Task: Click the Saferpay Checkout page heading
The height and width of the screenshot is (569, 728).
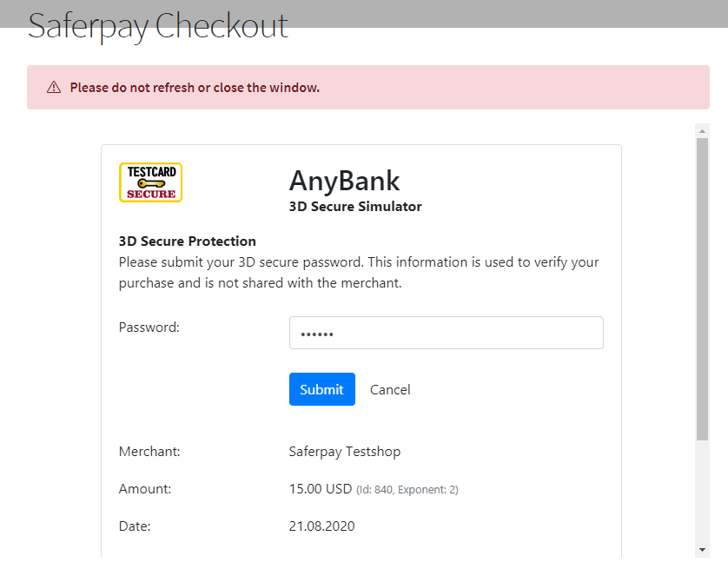Action: click(157, 25)
